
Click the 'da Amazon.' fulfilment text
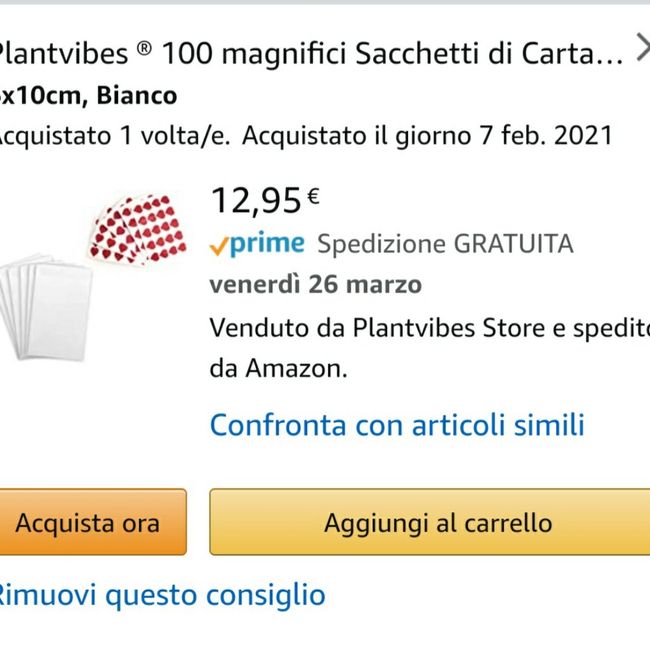point(278,368)
